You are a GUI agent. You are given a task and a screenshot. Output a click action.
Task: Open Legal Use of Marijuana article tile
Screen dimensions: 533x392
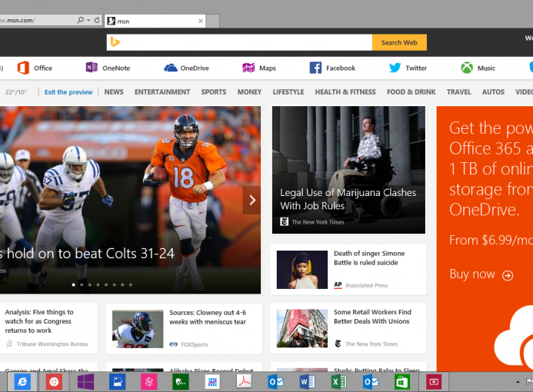(348, 170)
